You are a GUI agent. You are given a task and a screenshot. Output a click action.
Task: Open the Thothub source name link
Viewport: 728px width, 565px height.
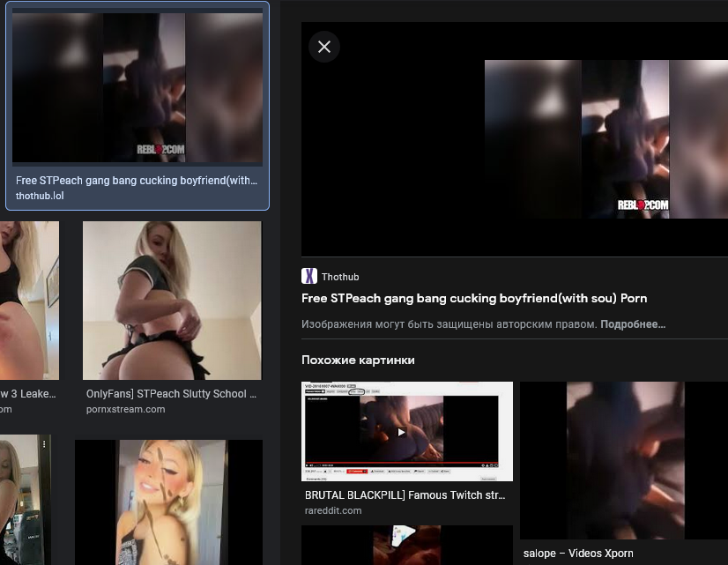[340, 277]
